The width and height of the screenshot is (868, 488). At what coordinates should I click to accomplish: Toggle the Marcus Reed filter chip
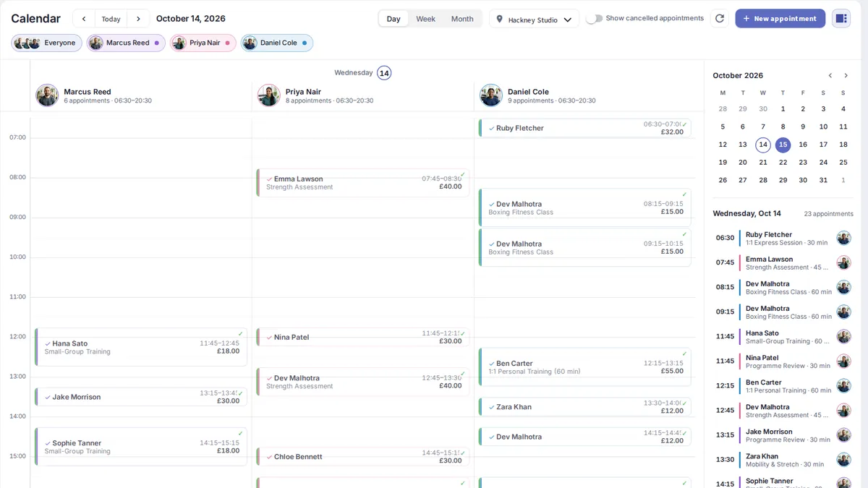[125, 43]
